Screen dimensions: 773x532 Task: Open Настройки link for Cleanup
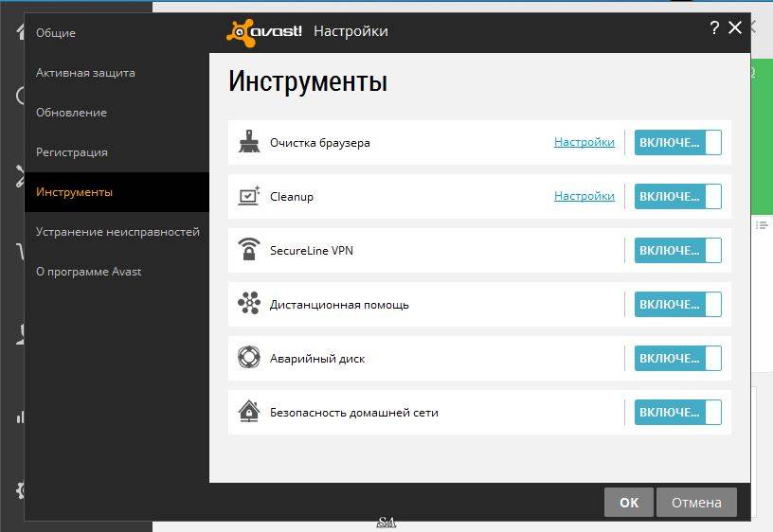click(584, 196)
